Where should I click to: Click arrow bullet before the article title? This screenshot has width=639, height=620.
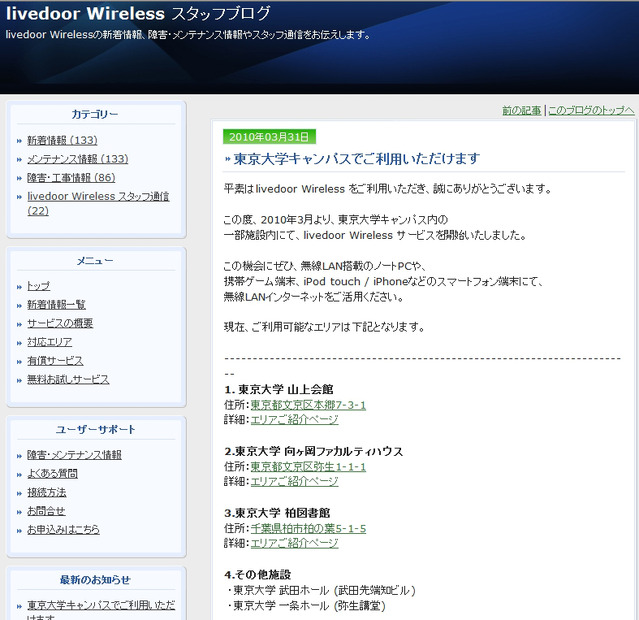coord(228,159)
